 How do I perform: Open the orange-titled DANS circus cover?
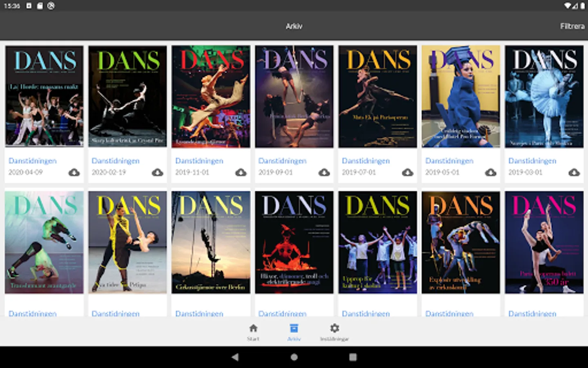(461, 242)
